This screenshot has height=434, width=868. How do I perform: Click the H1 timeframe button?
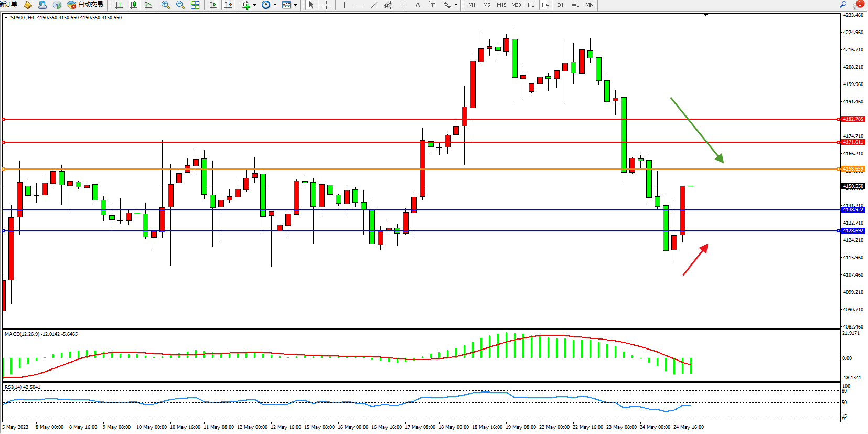tap(531, 5)
